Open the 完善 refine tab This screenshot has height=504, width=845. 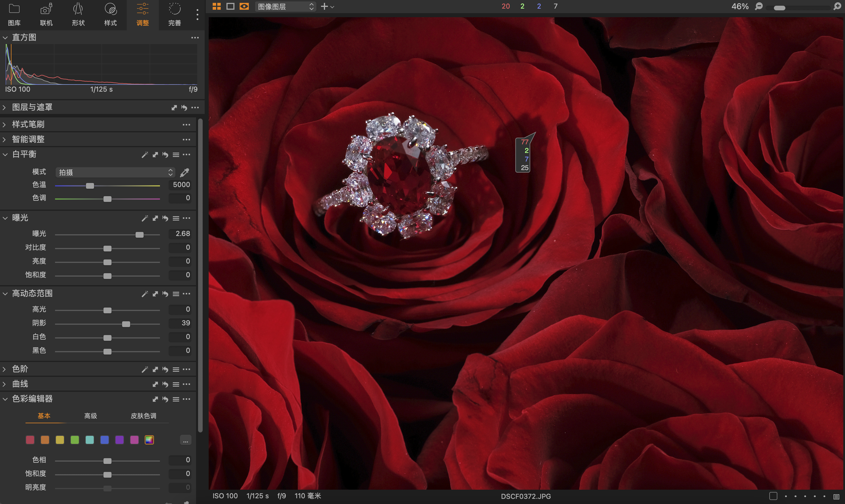pos(174,15)
